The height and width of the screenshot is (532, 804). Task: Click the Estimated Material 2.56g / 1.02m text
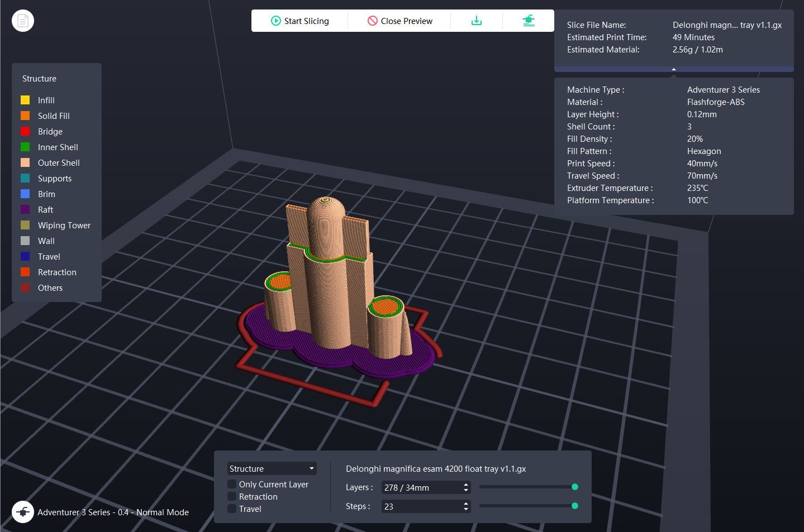(698, 49)
